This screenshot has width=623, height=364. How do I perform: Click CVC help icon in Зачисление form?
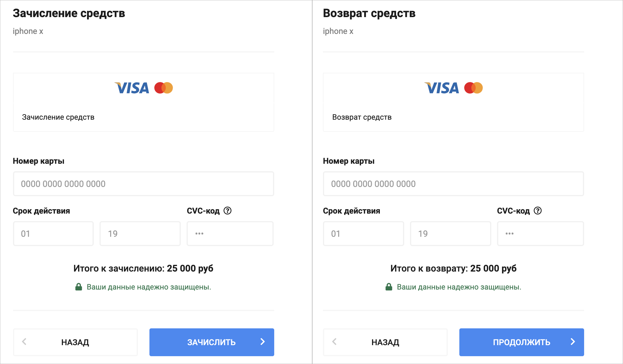pyautogui.click(x=228, y=211)
